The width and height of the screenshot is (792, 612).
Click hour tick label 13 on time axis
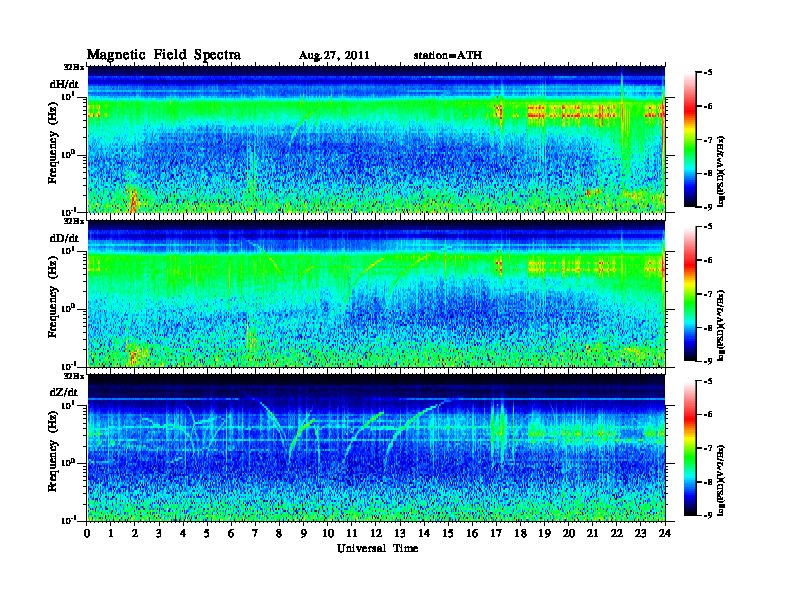point(400,533)
